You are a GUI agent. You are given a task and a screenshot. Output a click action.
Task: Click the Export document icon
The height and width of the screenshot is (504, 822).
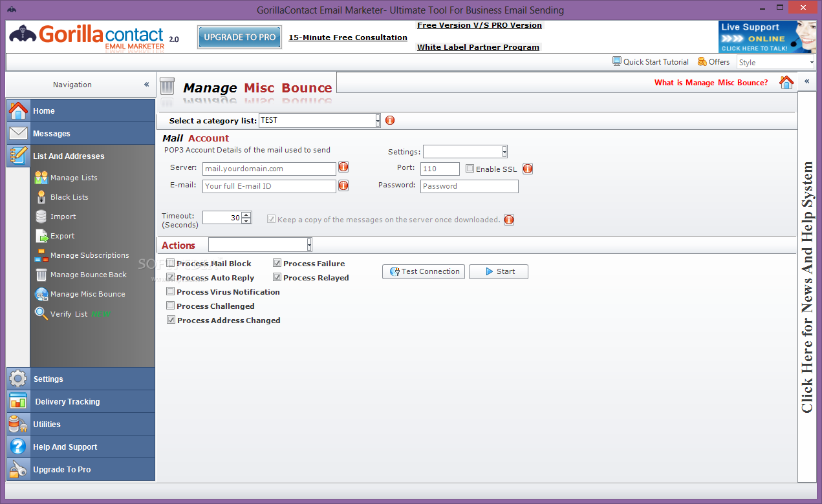(41, 236)
